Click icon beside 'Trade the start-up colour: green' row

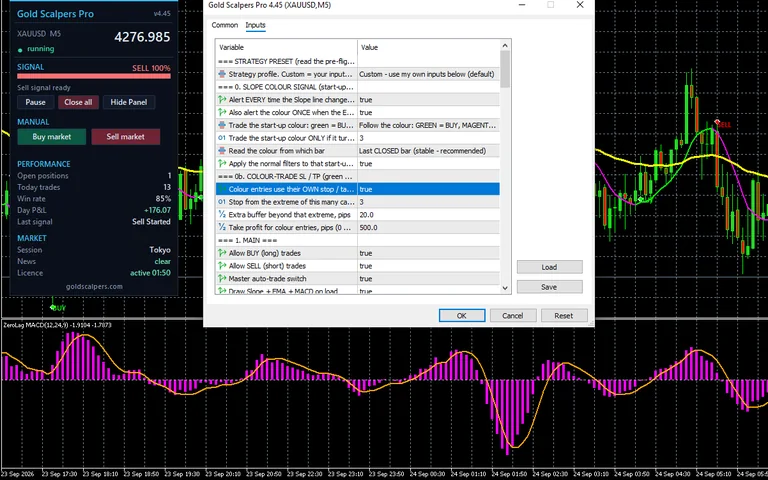click(222, 125)
